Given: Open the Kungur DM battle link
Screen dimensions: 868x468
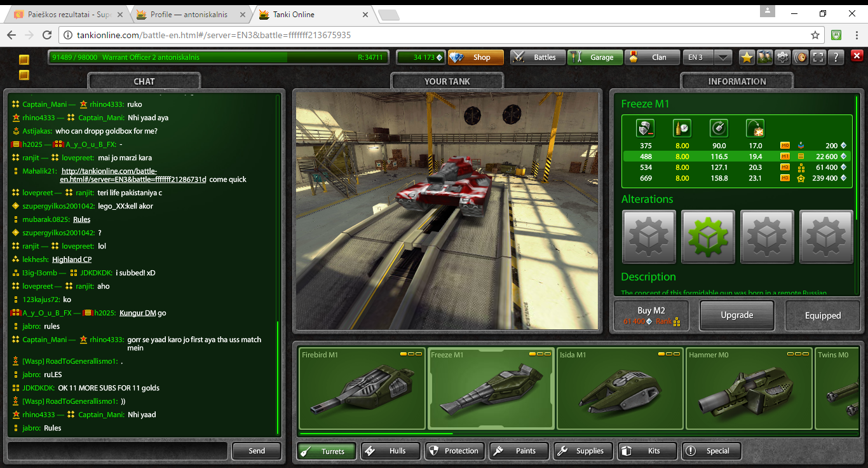Looking at the screenshot, I should 138,313.
